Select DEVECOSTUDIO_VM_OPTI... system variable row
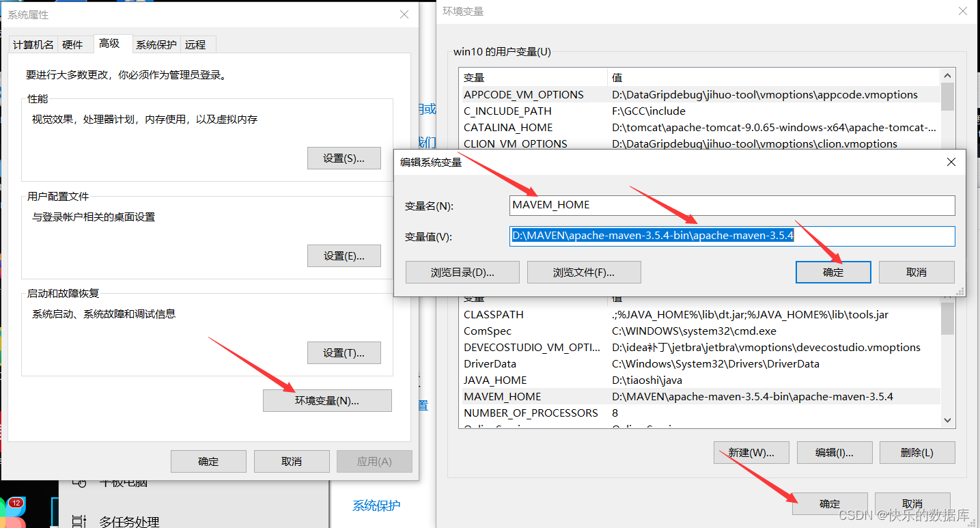 [x=700, y=347]
